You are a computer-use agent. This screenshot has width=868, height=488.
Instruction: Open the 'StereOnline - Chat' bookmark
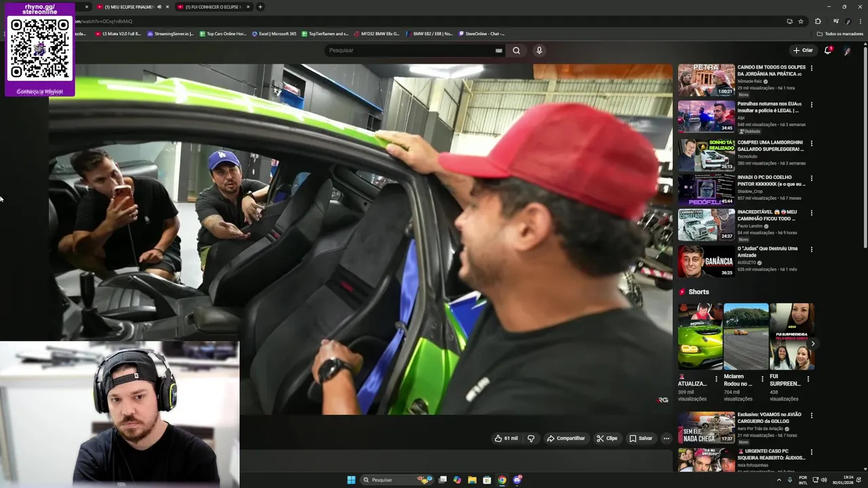[x=482, y=33]
